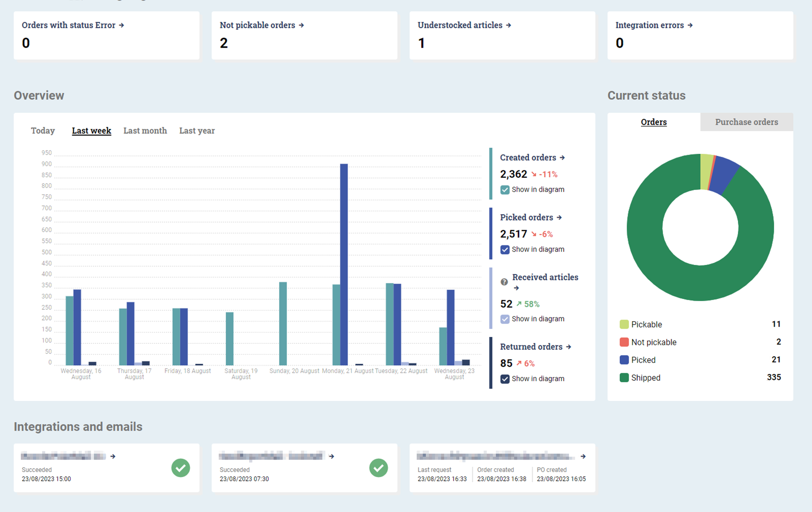Open Created orders details link
The width and height of the screenshot is (812, 512).
tap(563, 157)
